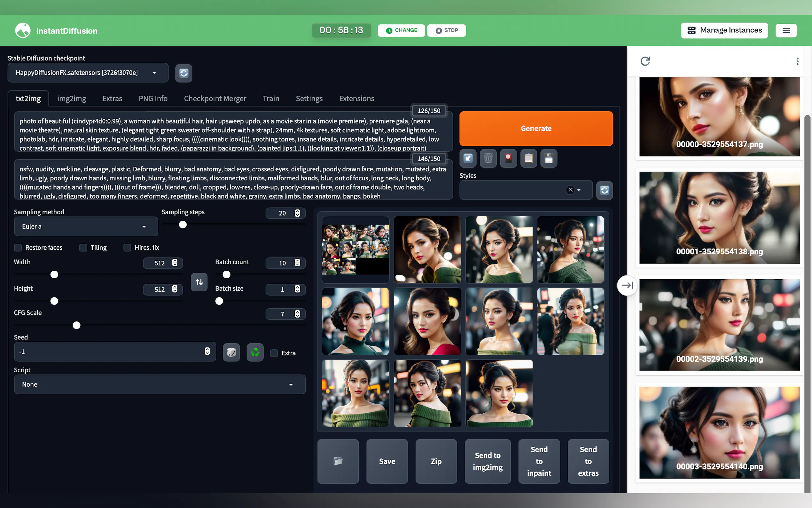Image resolution: width=812 pixels, height=508 pixels.
Task: Switch to the img2img tab
Action: [71, 99]
